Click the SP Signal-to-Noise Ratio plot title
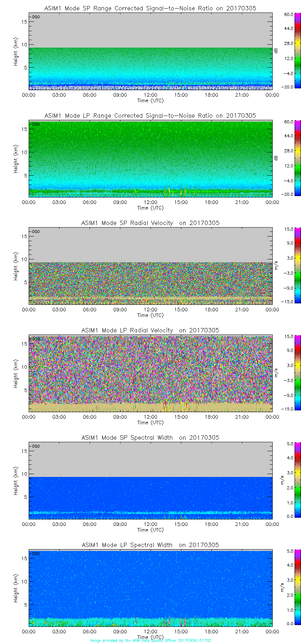Viewport: 301px width, 644px height. click(150, 8)
